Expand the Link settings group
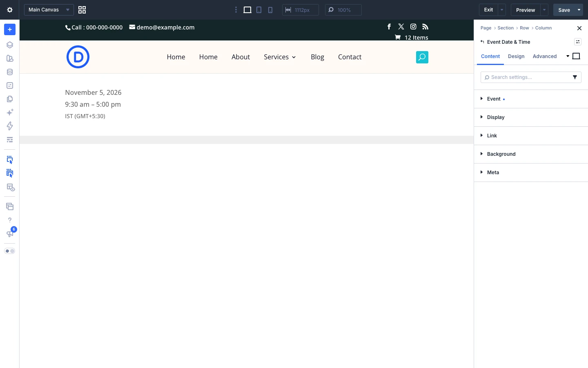The image size is (588, 368). click(531, 136)
